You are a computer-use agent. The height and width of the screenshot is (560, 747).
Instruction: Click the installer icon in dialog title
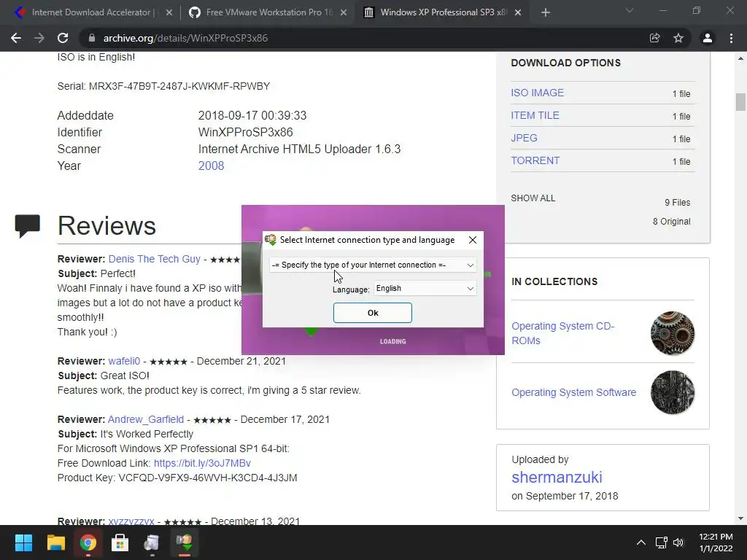[271, 240]
